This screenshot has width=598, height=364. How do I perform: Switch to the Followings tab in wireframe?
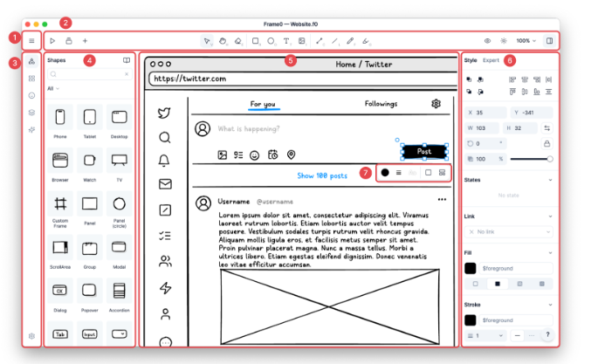click(381, 105)
